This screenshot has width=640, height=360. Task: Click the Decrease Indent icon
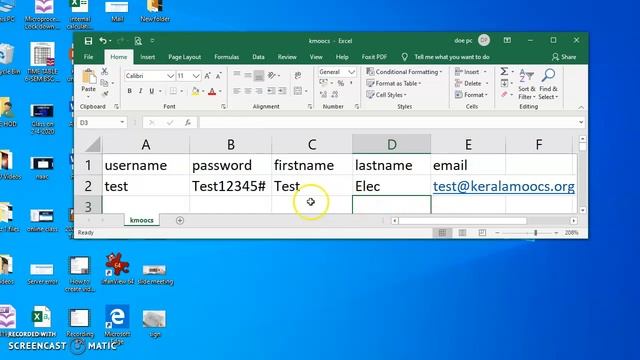271,91
